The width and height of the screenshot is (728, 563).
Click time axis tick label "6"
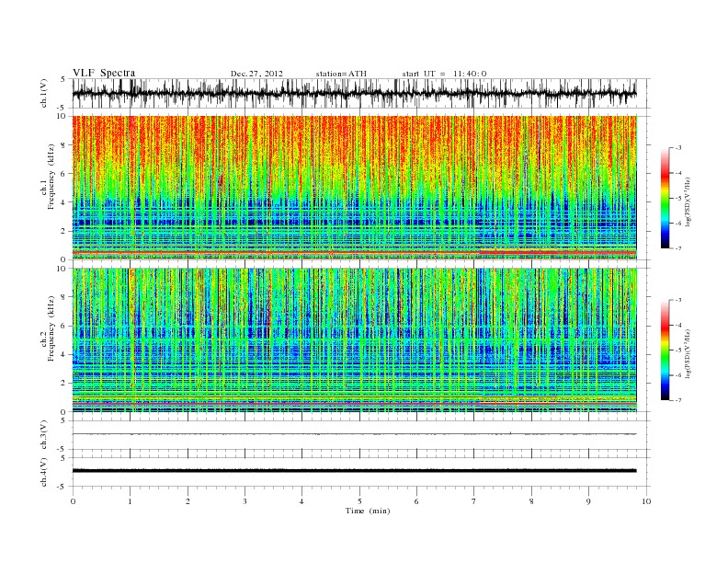[416, 501]
